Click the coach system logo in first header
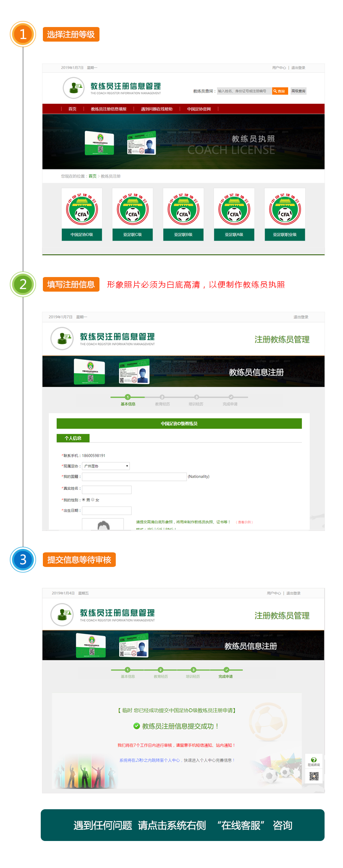 point(74,88)
